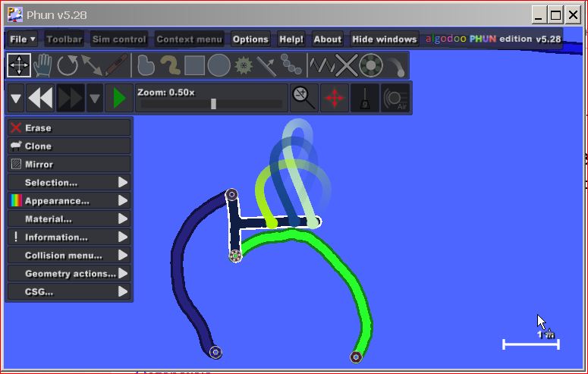Expand the Geometry actions submenu
Screen dimensions: 588x374
pyautogui.click(x=68, y=274)
